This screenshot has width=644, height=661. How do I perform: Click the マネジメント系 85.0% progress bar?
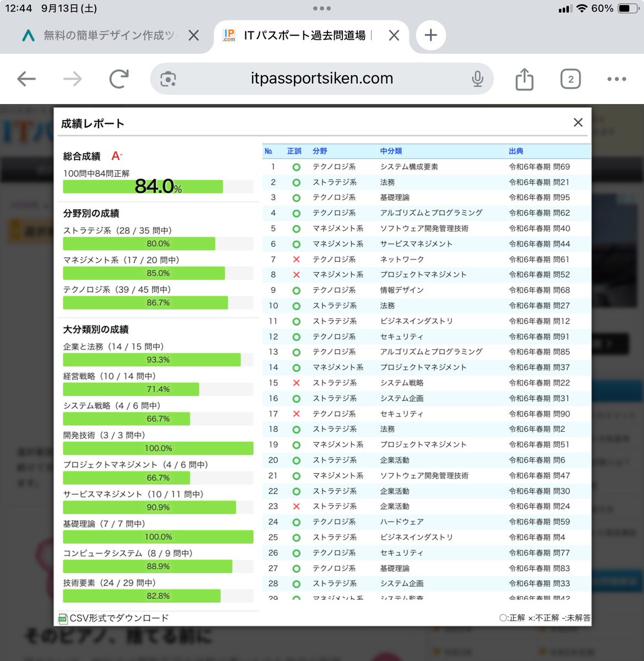click(158, 273)
